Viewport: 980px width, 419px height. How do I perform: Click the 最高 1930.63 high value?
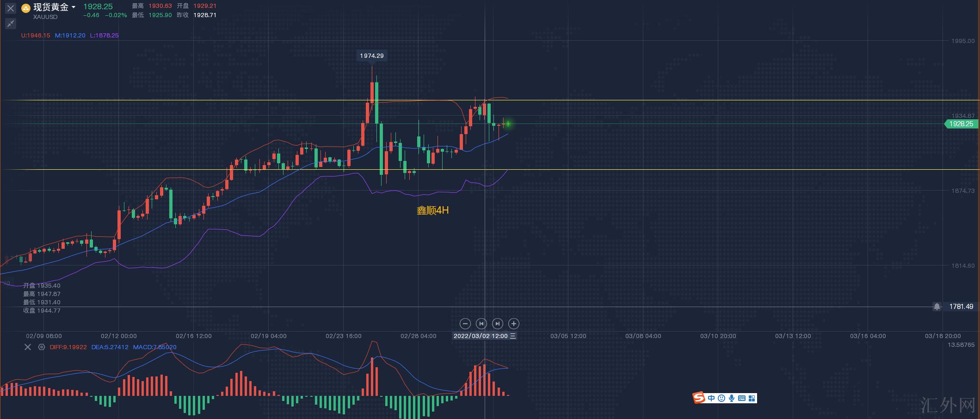pyautogui.click(x=152, y=6)
